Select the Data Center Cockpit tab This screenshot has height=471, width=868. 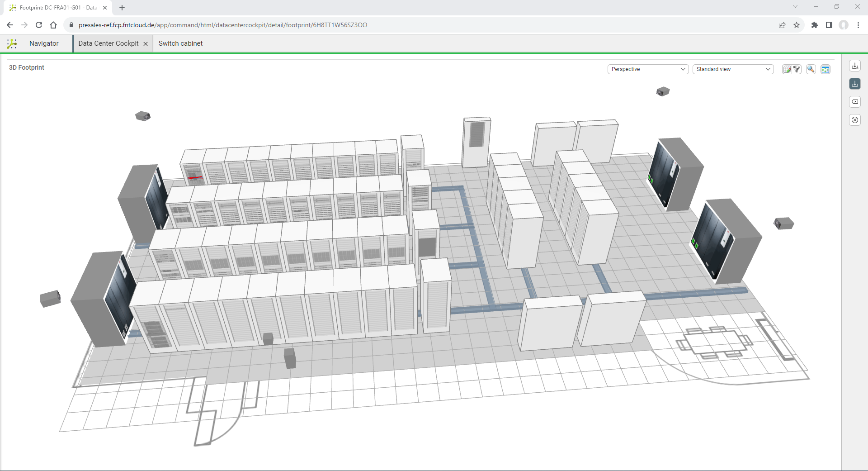108,43
